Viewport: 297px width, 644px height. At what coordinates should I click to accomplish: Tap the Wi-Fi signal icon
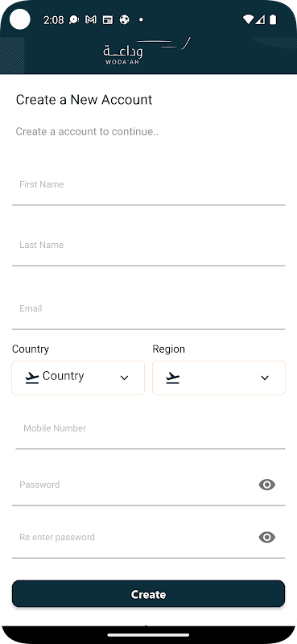(248, 19)
